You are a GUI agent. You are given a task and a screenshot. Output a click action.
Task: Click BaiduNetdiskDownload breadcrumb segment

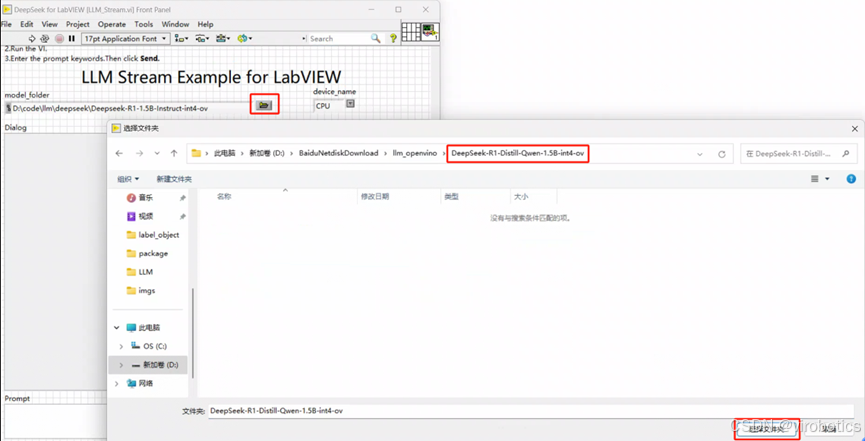[x=339, y=153]
